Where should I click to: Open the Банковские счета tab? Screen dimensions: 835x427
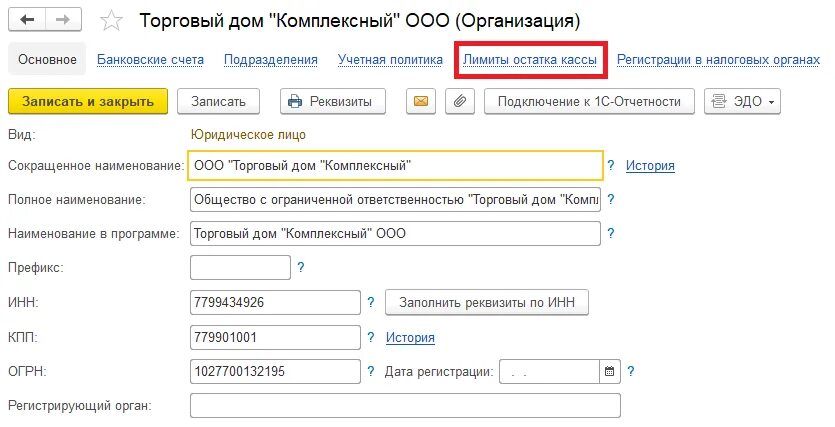click(x=150, y=60)
